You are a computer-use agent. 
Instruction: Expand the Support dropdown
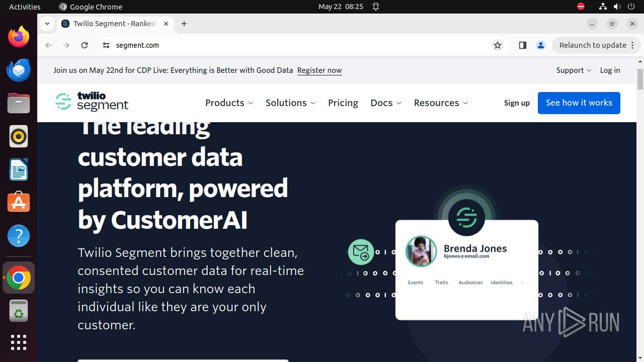574,70
